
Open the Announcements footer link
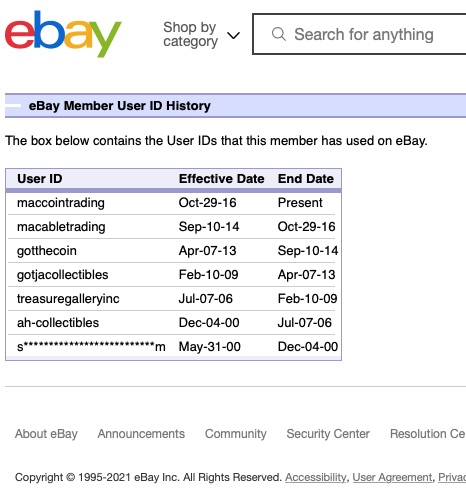[141, 434]
